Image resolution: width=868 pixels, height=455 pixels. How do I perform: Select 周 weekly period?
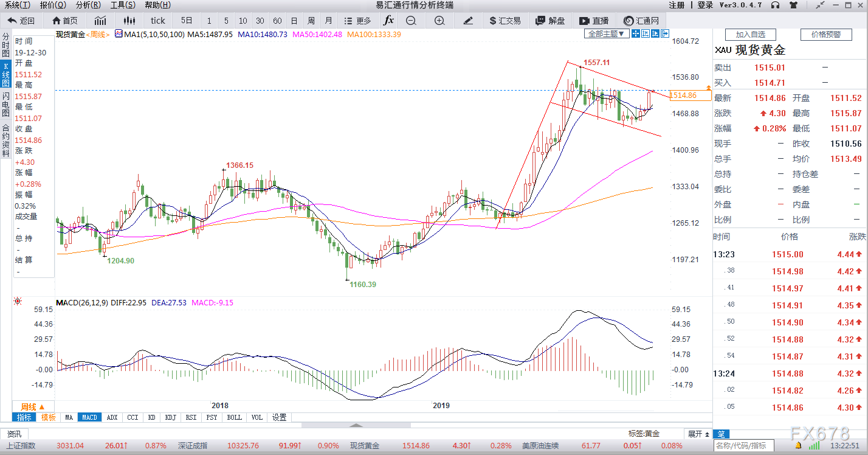(x=311, y=20)
